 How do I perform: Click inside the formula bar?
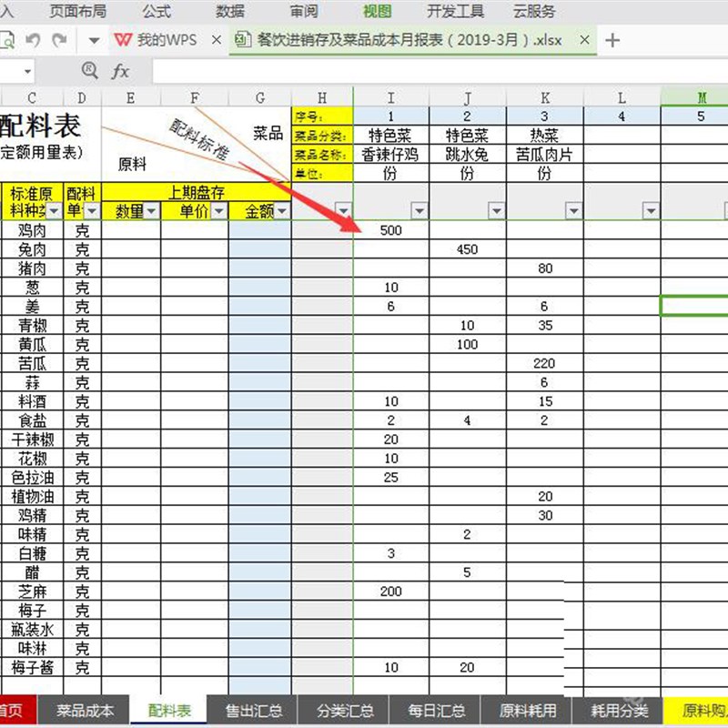tap(364, 71)
